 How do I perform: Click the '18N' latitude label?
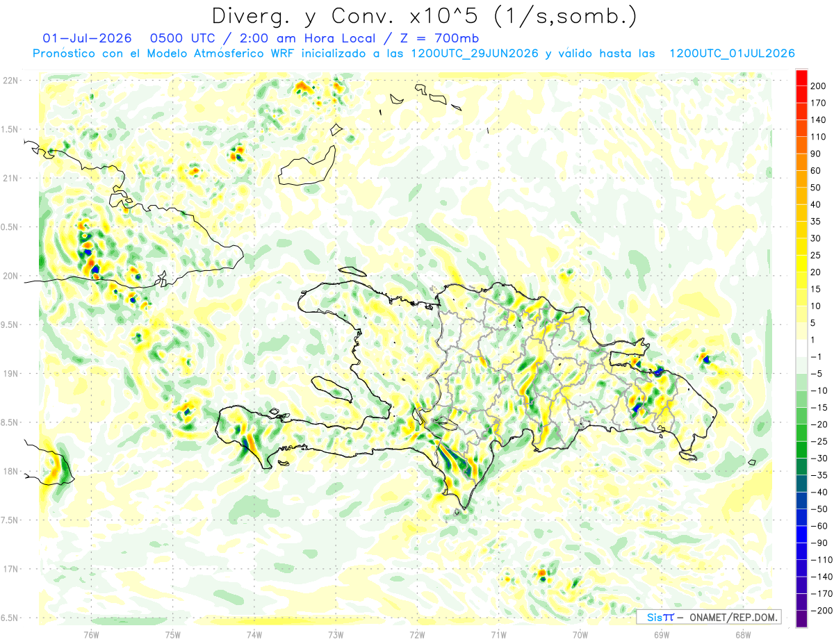click(x=10, y=471)
